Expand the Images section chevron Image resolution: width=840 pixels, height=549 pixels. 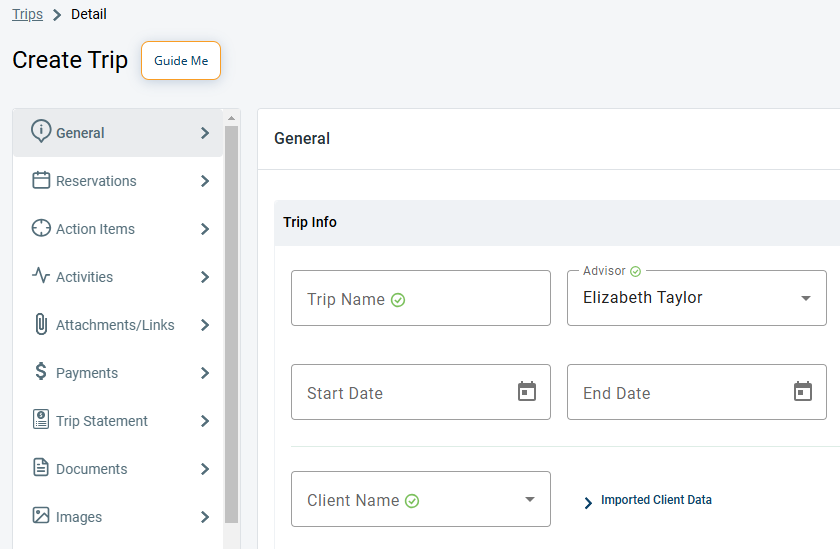click(x=205, y=517)
